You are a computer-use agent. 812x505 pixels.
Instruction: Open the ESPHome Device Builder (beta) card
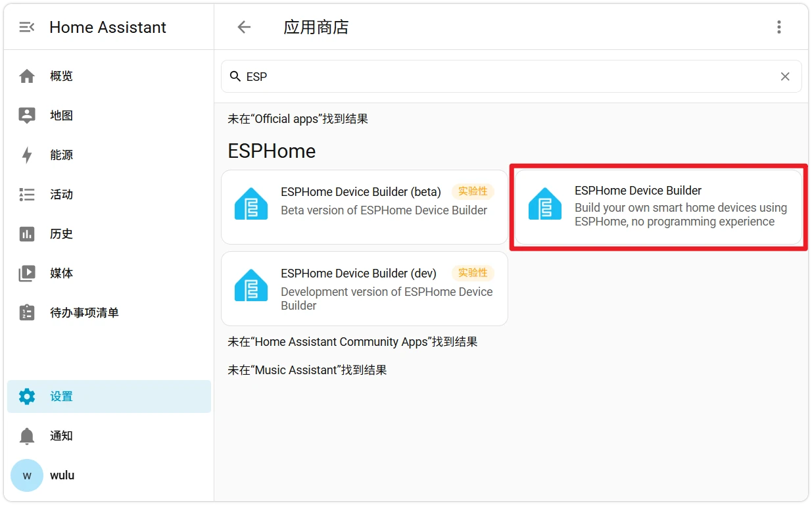364,207
